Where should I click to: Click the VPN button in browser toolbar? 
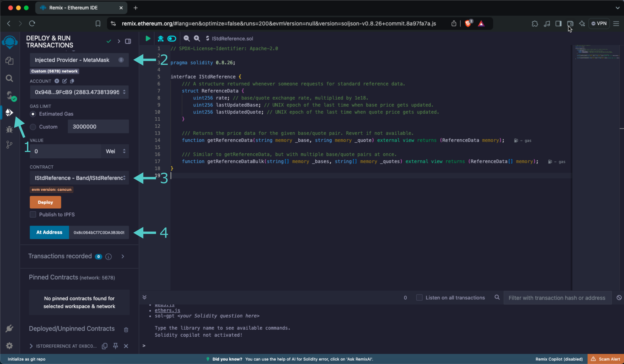(x=599, y=23)
